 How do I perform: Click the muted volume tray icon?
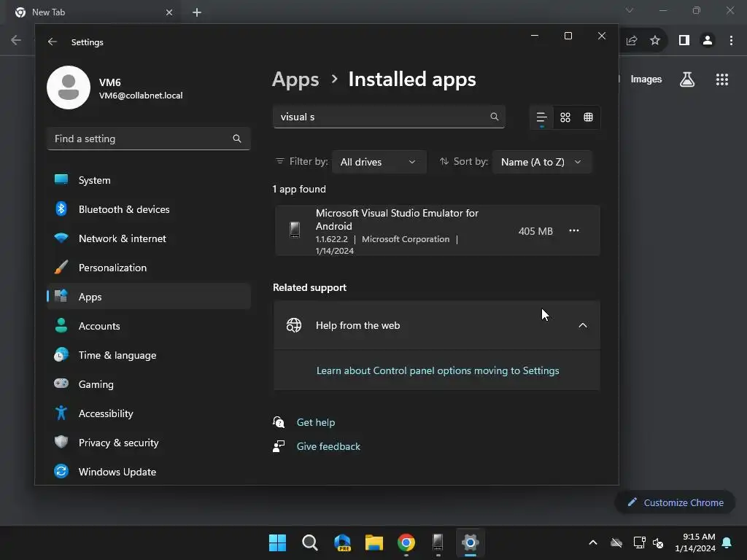(x=658, y=542)
